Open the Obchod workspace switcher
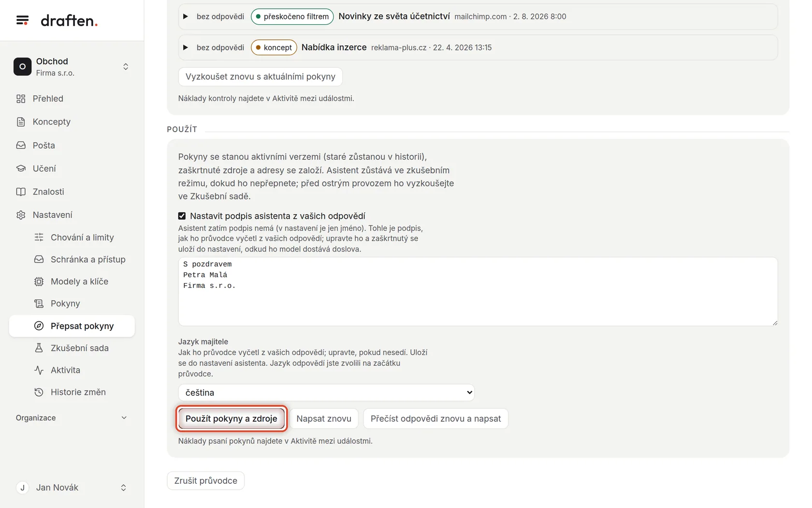 pyautogui.click(x=72, y=67)
